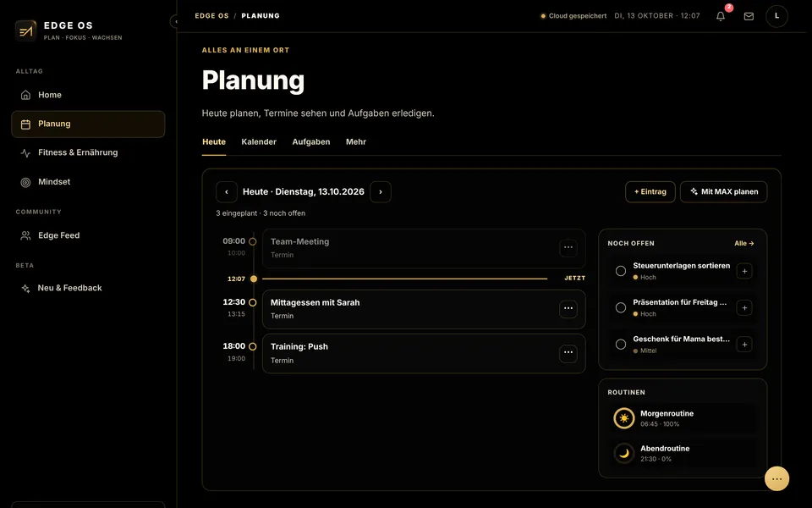Go to previous day with left chevron
The image size is (812, 508).
[227, 192]
